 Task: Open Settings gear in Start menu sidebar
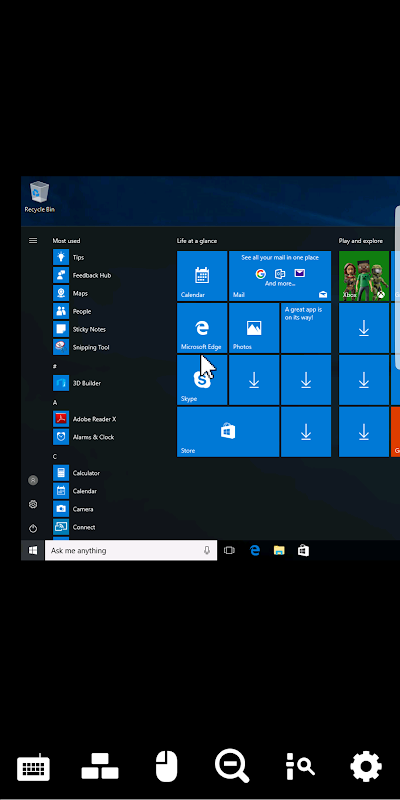(33, 504)
